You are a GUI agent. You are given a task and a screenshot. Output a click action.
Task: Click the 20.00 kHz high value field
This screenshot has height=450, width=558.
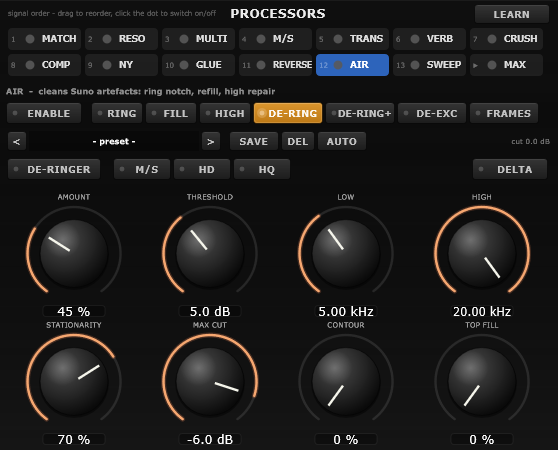482,311
